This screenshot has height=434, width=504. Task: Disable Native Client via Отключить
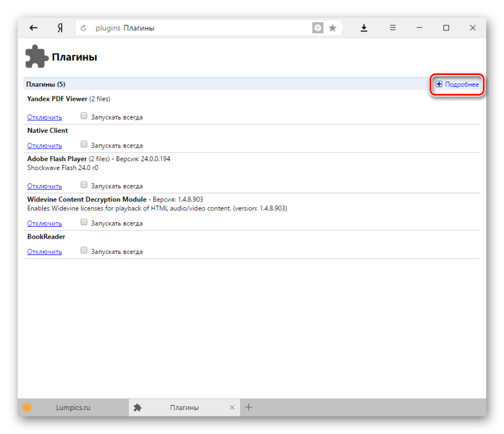[x=44, y=146]
